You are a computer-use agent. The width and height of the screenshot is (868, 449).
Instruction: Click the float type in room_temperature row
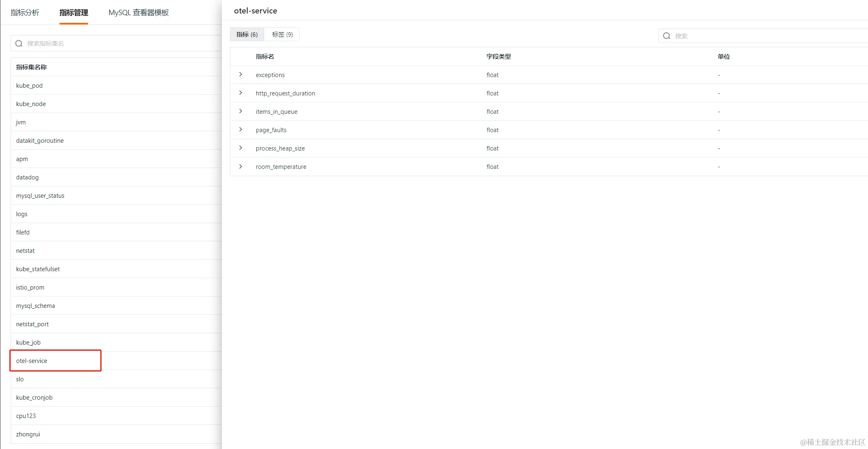pos(493,167)
